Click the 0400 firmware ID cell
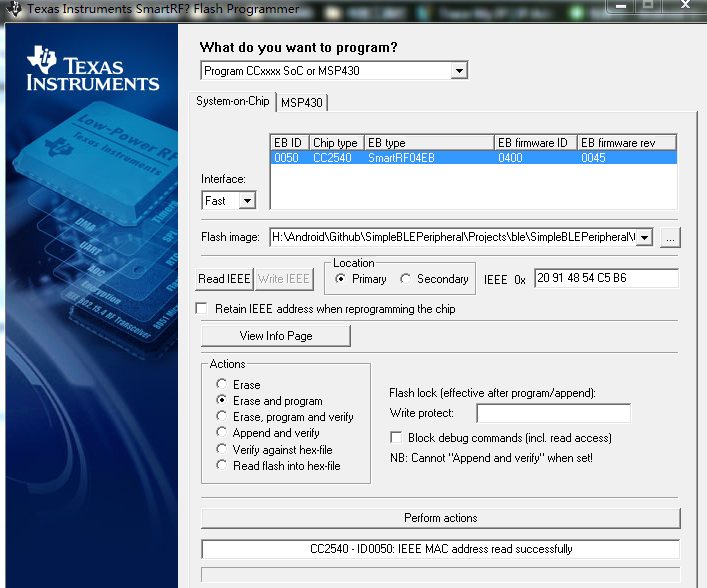Image resolution: width=707 pixels, height=588 pixels. click(x=510, y=158)
